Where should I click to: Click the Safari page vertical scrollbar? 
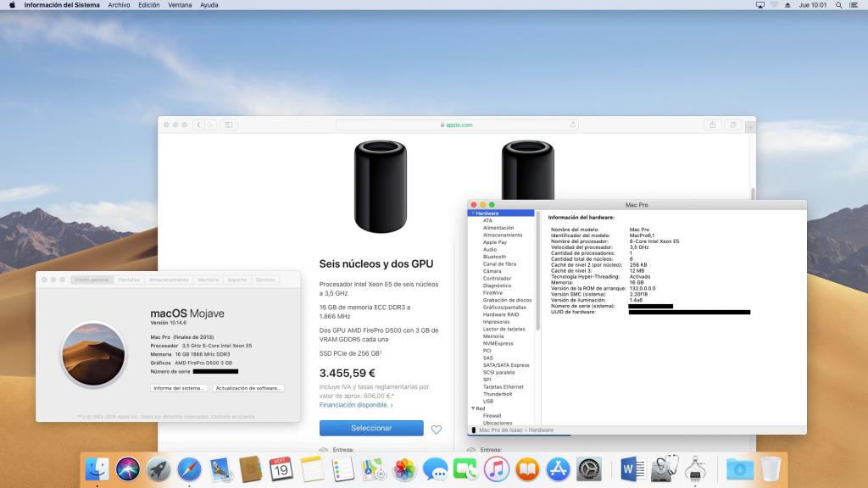point(753,194)
